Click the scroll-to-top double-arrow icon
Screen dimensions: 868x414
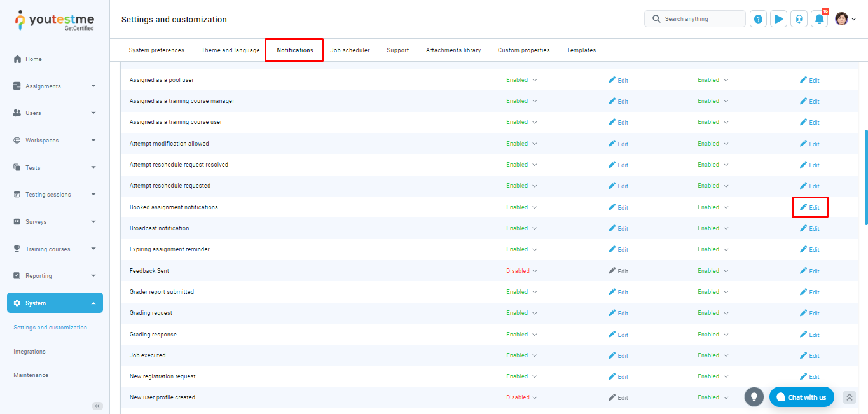[x=849, y=397]
